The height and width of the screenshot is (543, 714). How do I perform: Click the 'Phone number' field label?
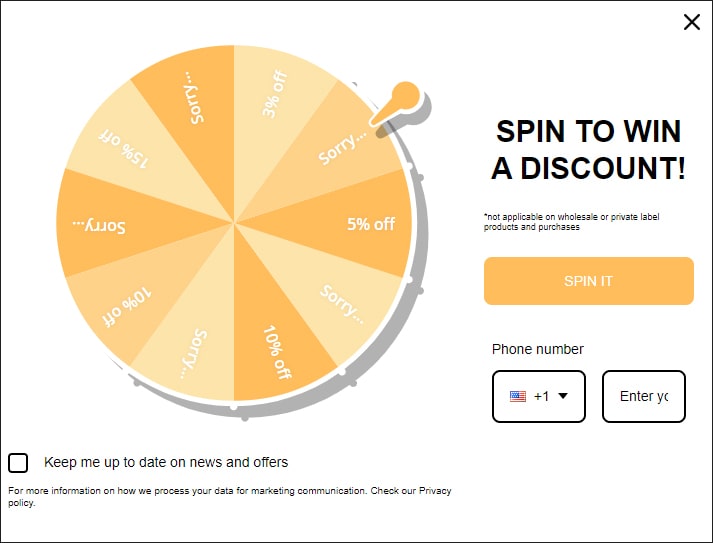(537, 349)
